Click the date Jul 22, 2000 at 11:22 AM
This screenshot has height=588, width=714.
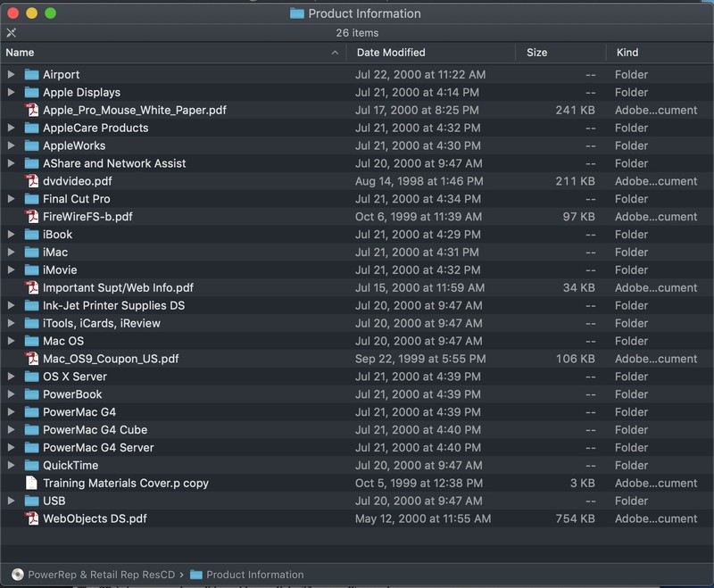point(420,74)
